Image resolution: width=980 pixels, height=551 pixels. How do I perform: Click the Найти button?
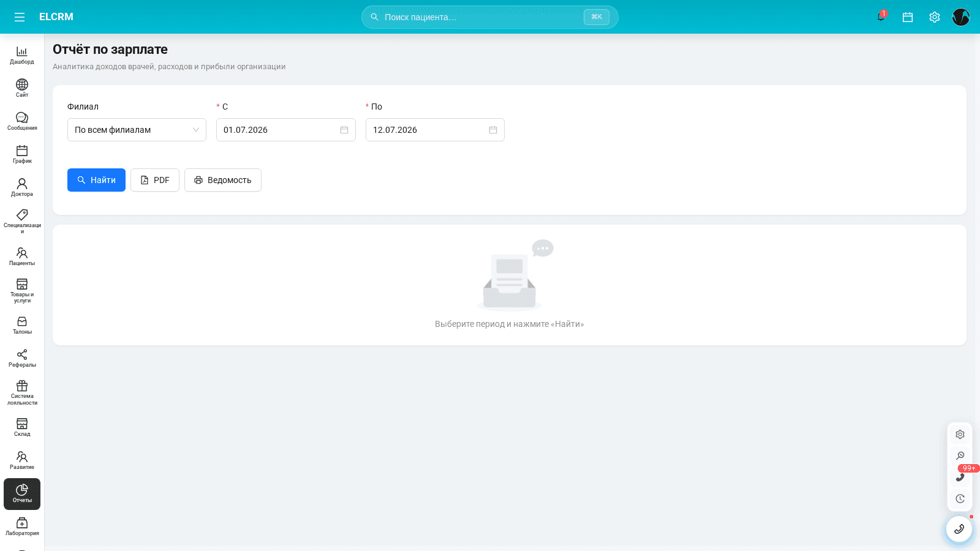tap(96, 180)
